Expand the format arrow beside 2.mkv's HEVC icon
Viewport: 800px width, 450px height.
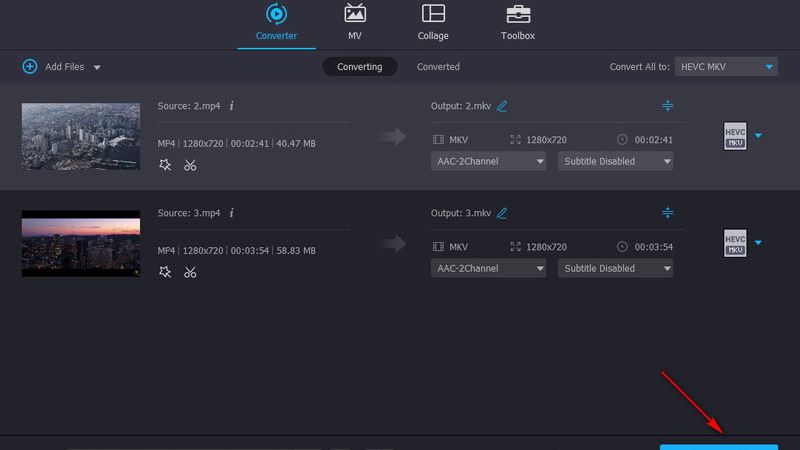pos(758,136)
